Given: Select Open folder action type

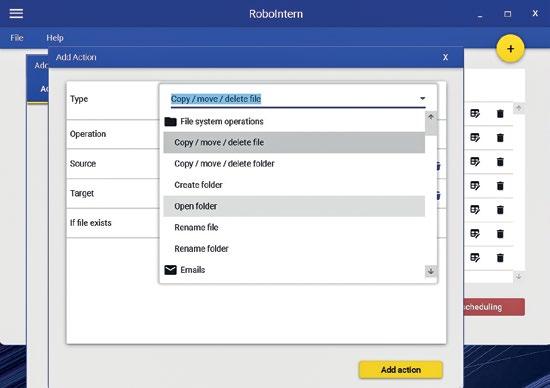Looking at the screenshot, I should tap(294, 206).
